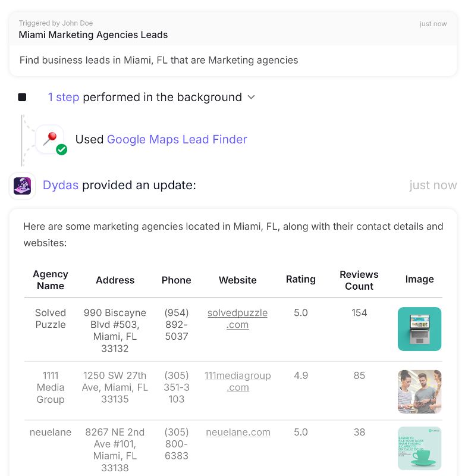View the Solved Puzzle laptop thumbnail
This screenshot has height=476, width=468.
click(419, 329)
